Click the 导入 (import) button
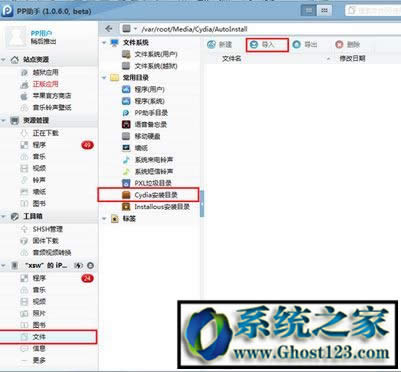 pos(267,45)
